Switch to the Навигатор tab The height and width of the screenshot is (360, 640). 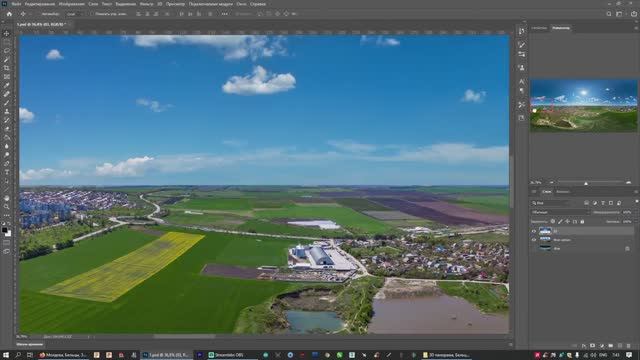tap(561, 28)
